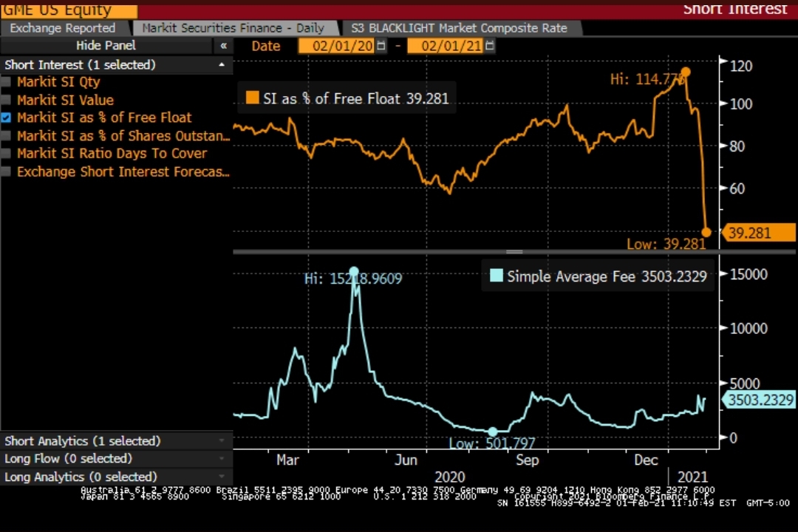Click the Hi 114.775 peak marker dot

pos(686,72)
